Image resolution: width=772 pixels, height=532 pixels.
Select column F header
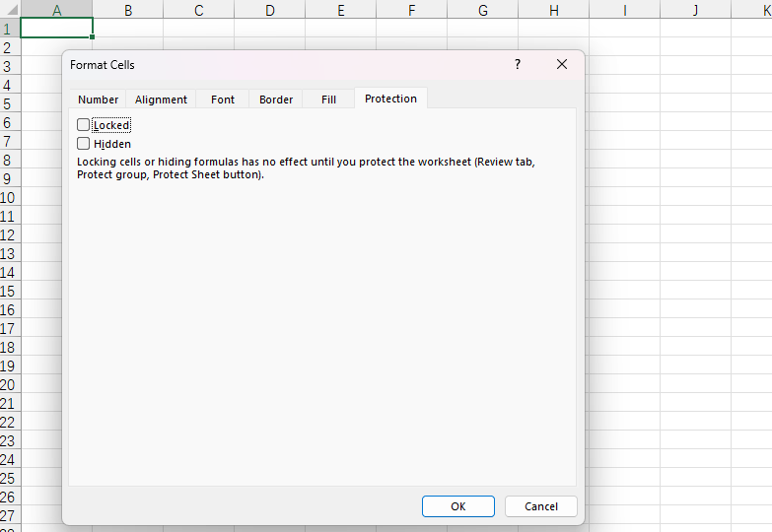(411, 10)
